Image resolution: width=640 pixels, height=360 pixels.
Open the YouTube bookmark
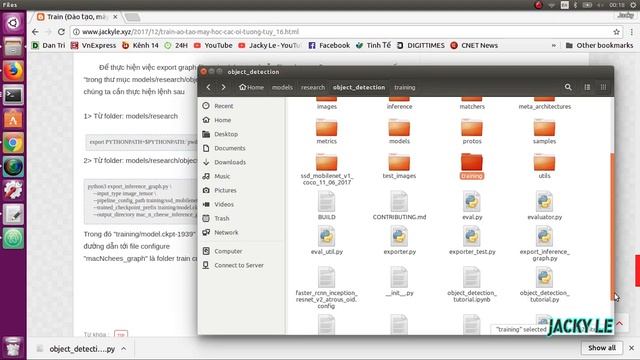coord(213,45)
